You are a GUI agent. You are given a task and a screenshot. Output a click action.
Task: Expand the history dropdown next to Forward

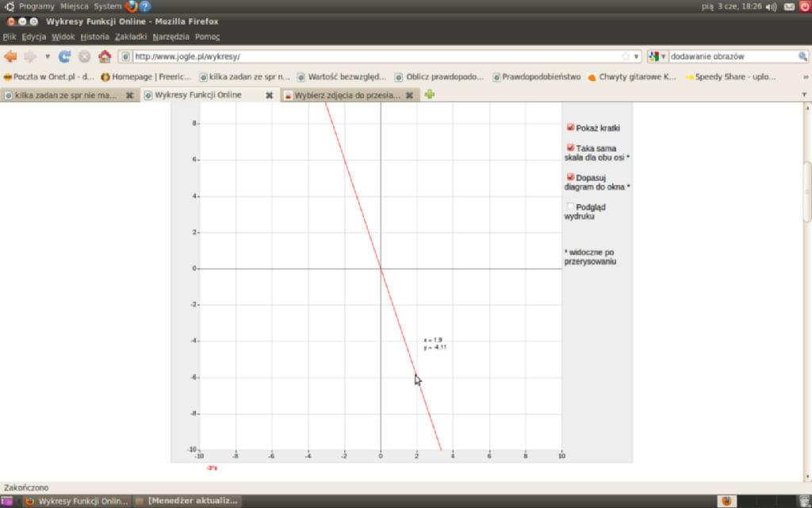coord(47,56)
